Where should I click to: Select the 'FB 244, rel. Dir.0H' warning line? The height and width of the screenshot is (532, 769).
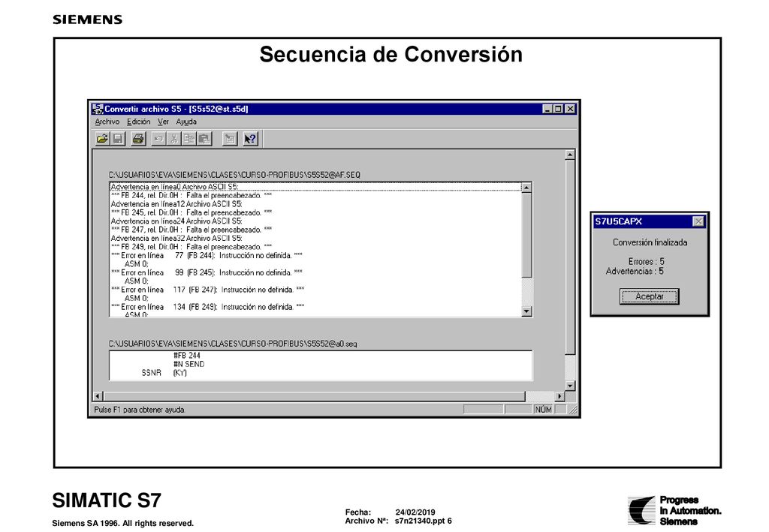click(315, 195)
